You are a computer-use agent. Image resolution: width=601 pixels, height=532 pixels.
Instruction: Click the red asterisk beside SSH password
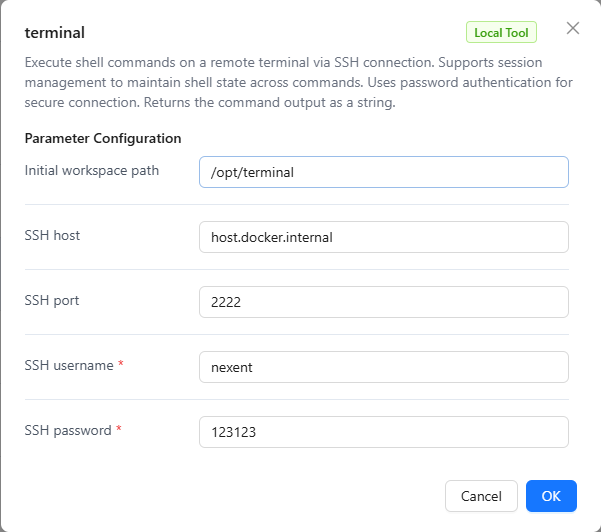[x=120, y=431]
